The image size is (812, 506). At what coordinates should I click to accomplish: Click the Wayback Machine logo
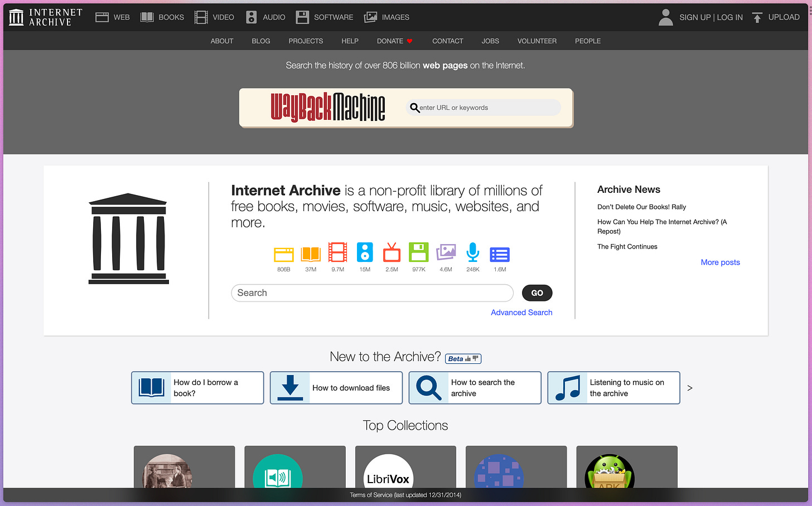pos(328,107)
